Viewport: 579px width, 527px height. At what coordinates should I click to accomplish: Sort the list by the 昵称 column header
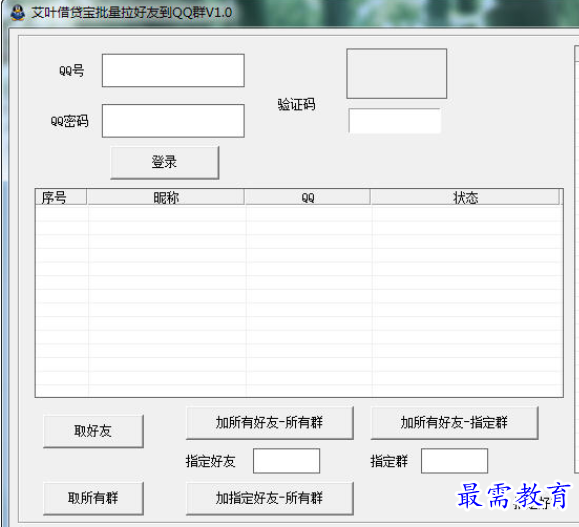[166, 197]
